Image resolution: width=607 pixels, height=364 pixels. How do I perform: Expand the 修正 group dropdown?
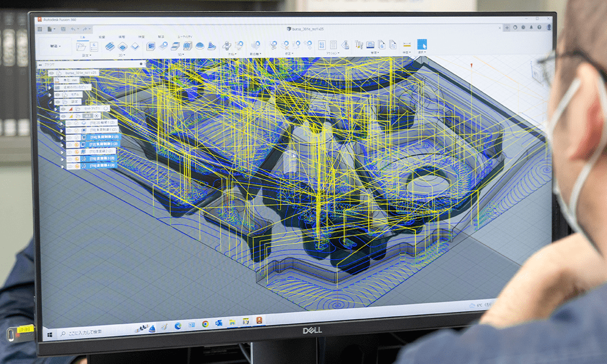tap(288, 54)
